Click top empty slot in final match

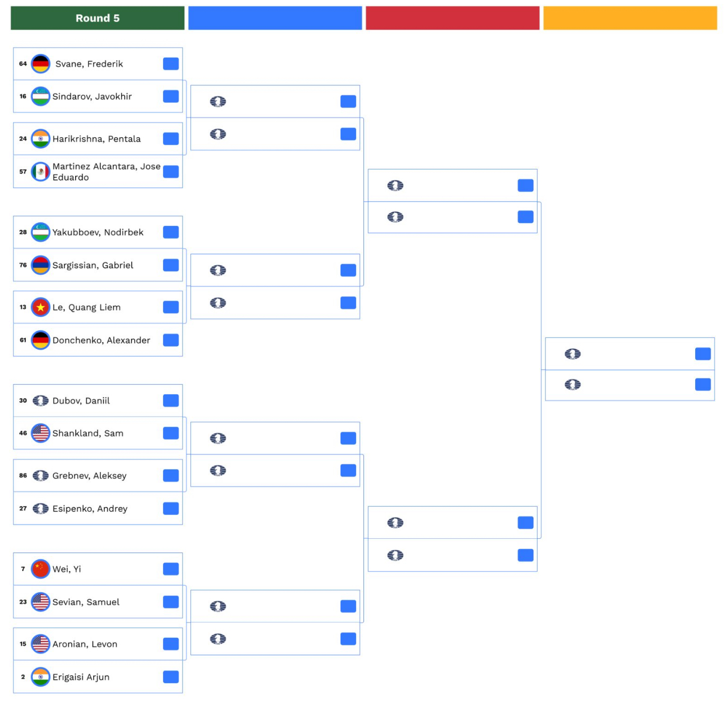click(630, 354)
